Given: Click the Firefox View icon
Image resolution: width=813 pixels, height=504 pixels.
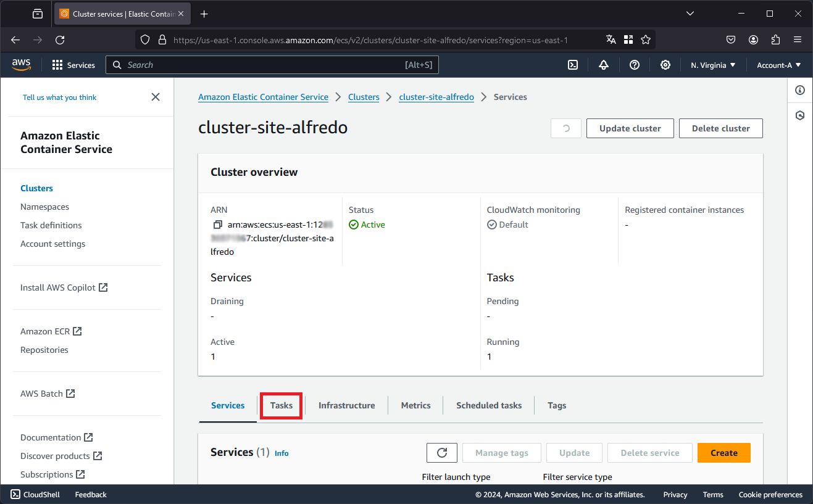Looking at the screenshot, I should click(38, 14).
